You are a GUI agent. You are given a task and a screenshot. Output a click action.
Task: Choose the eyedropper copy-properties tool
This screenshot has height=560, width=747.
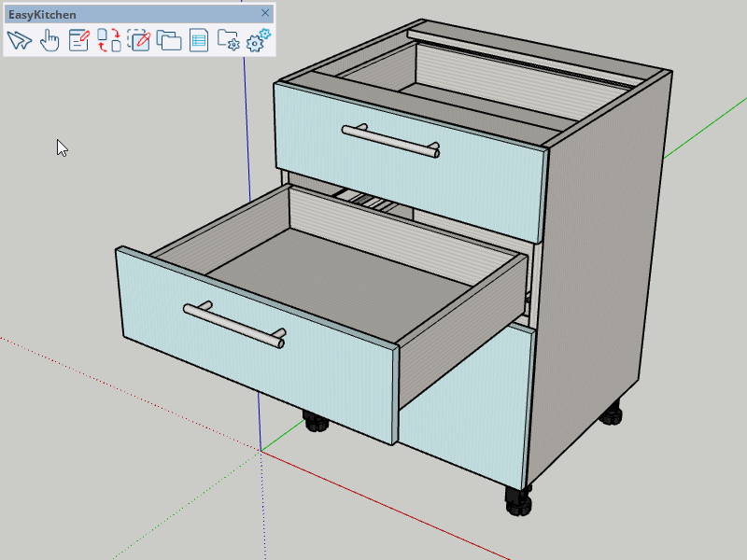pyautogui.click(x=139, y=40)
